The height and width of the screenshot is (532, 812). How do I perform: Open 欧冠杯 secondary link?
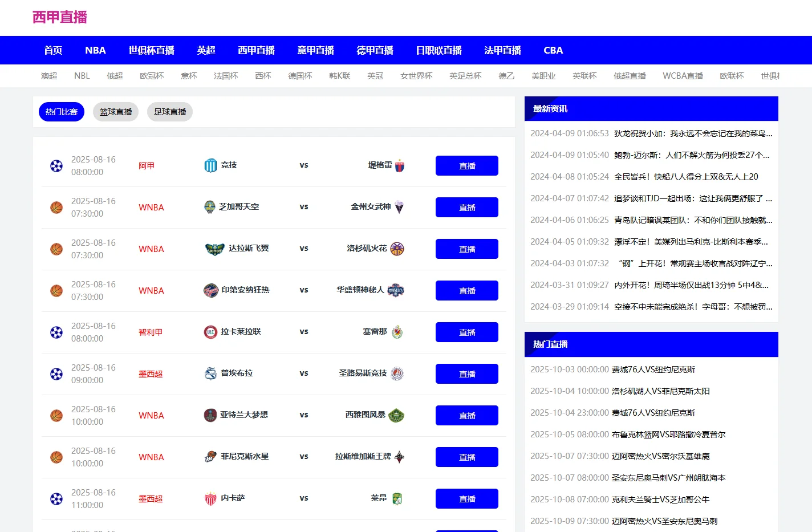[152, 76]
